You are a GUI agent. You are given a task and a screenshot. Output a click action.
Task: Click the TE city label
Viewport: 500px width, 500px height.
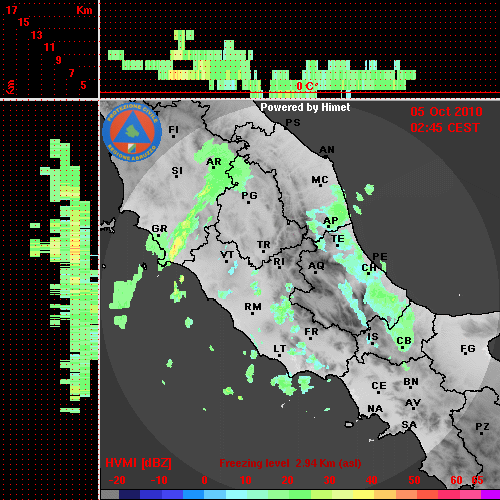[x=338, y=239]
